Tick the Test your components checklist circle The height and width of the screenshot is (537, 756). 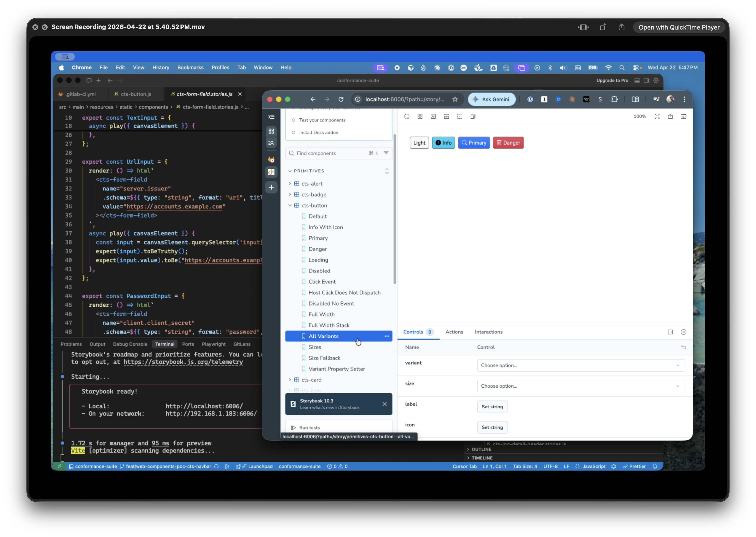point(293,120)
